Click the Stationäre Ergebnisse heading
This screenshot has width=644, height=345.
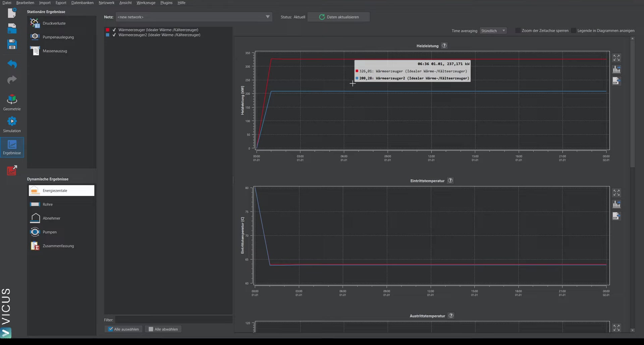pyautogui.click(x=46, y=12)
